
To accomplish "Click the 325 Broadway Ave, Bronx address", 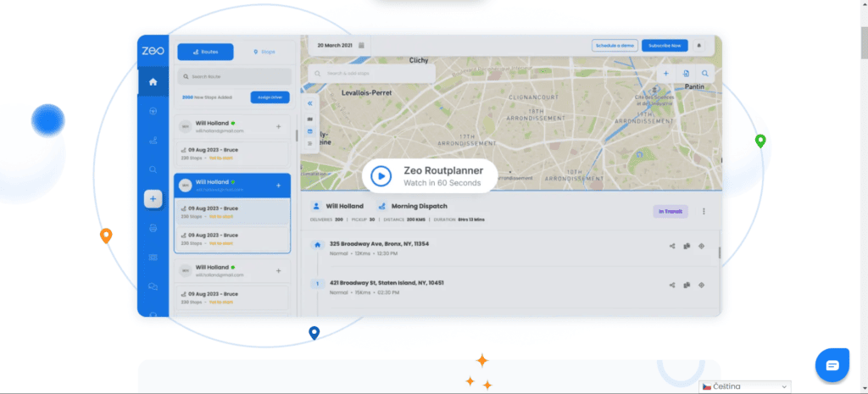I will coord(379,243).
